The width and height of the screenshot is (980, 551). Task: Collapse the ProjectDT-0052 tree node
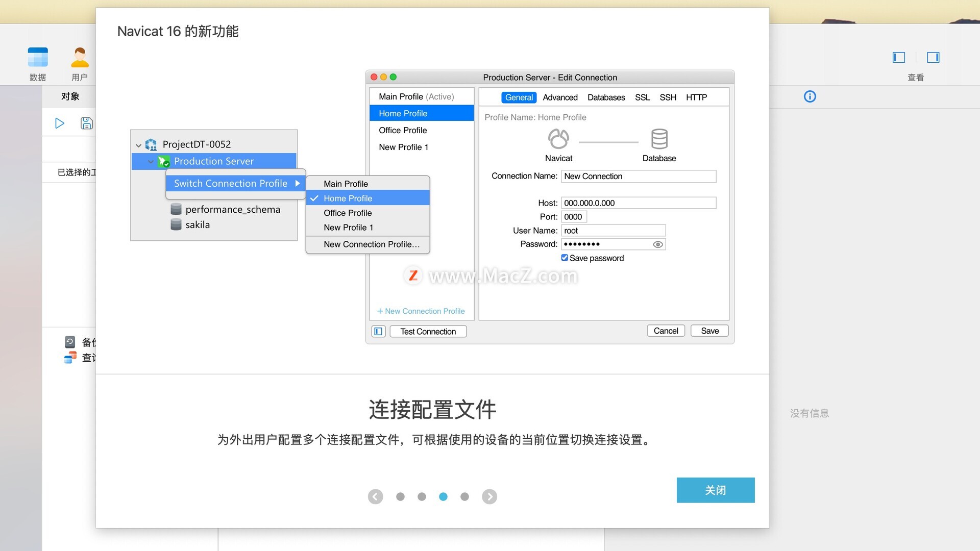click(138, 145)
